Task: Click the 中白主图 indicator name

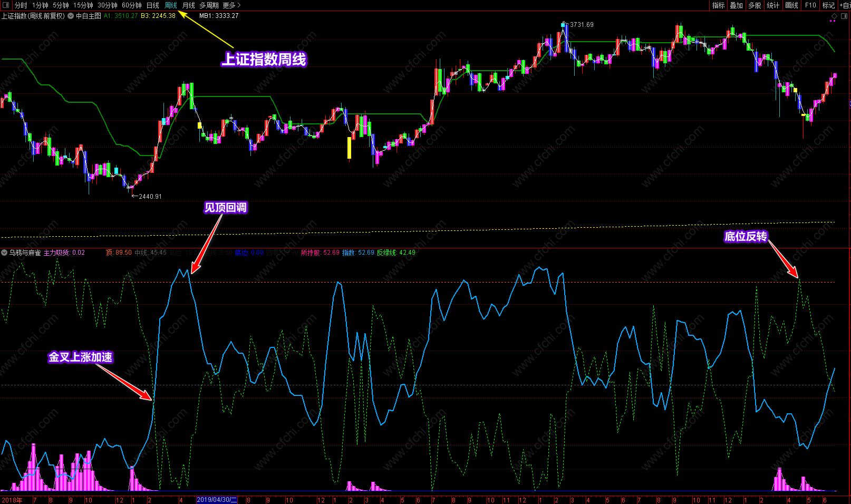Action: [89, 16]
